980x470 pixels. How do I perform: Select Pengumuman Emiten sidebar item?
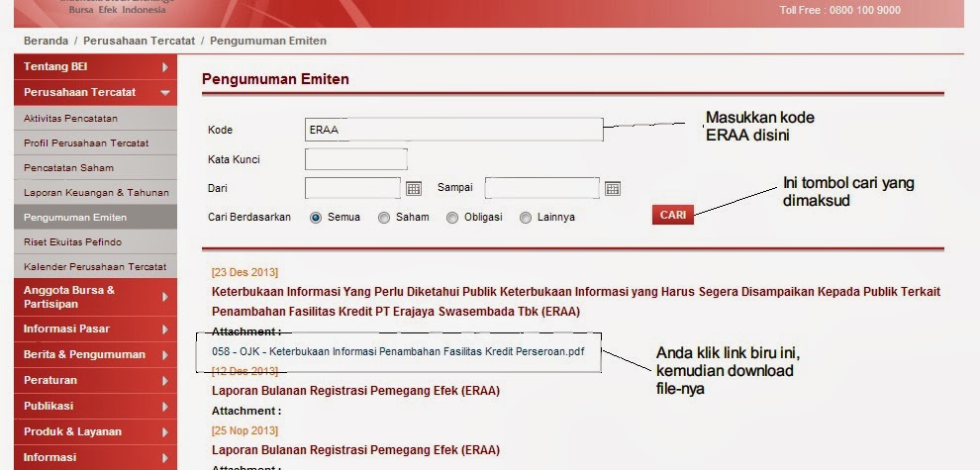click(96, 217)
